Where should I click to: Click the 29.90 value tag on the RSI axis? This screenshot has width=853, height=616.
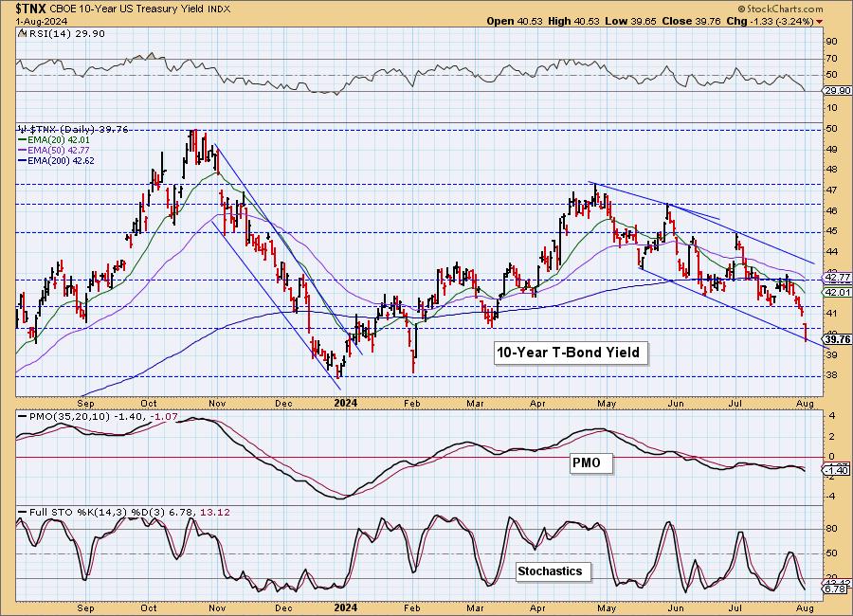[x=838, y=91]
